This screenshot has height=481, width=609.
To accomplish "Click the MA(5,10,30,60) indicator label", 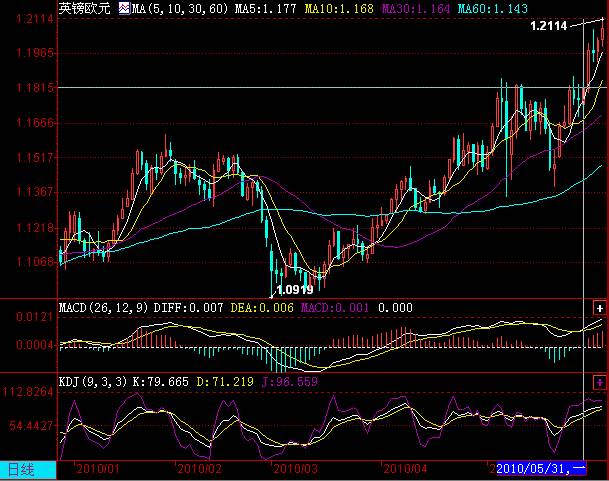I will click(x=180, y=9).
